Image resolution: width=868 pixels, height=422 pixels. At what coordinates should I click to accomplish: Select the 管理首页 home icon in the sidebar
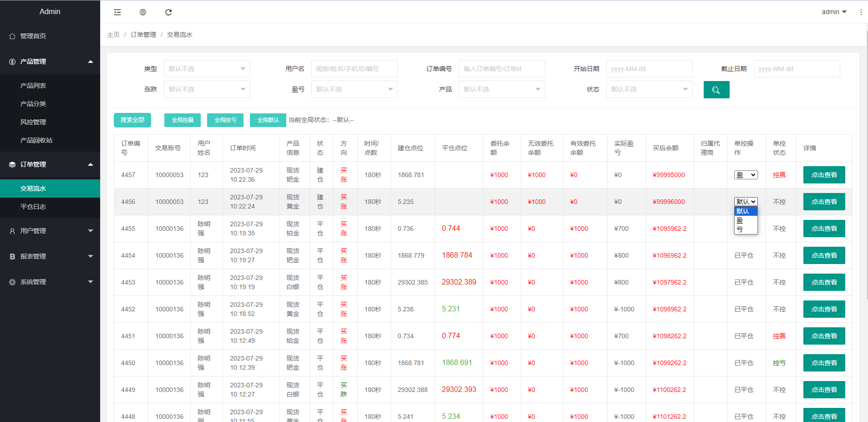click(x=12, y=36)
